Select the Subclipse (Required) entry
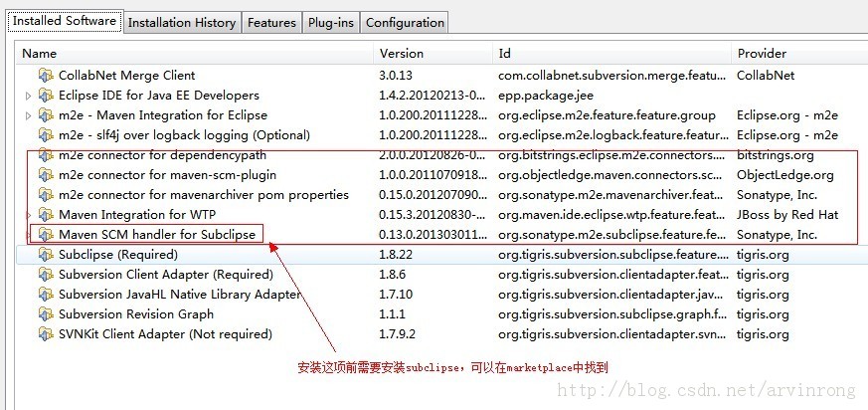868x410 pixels. [118, 255]
